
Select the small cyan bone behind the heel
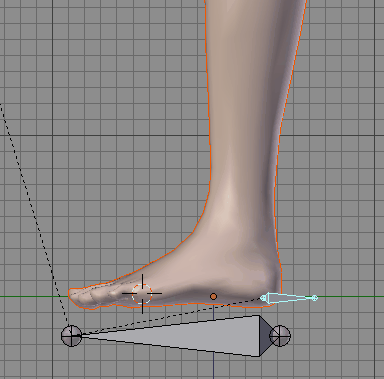coord(289,298)
